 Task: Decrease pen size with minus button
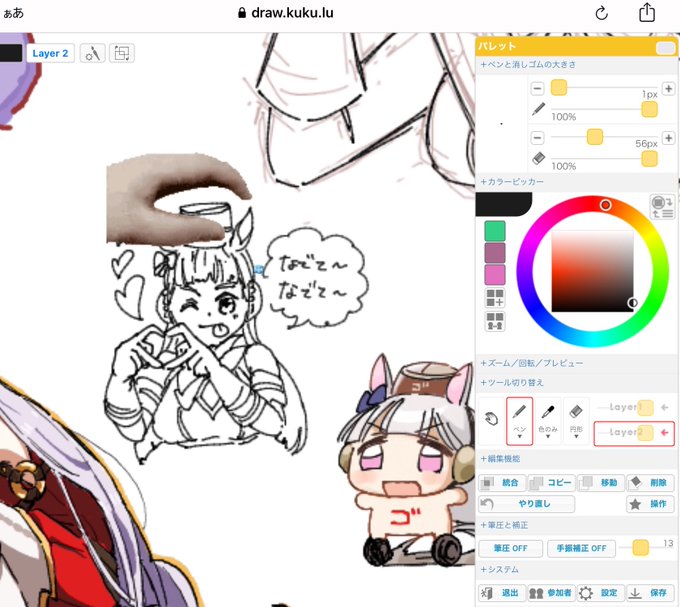[x=537, y=88]
